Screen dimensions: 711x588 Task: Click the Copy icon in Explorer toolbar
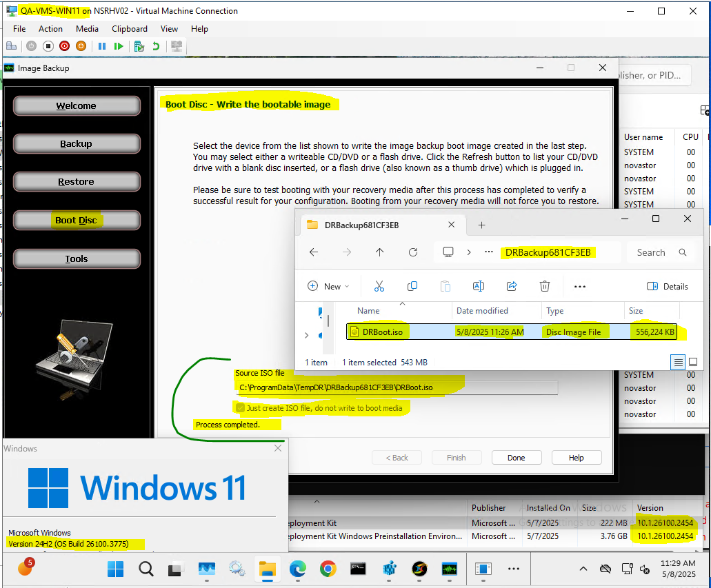(x=412, y=286)
